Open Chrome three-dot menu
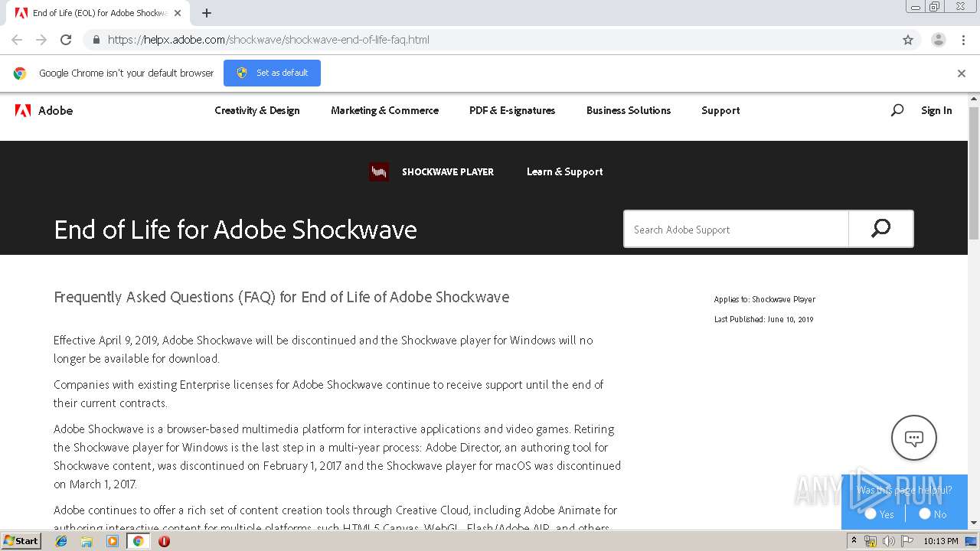This screenshot has height=551, width=980. coord(963,40)
